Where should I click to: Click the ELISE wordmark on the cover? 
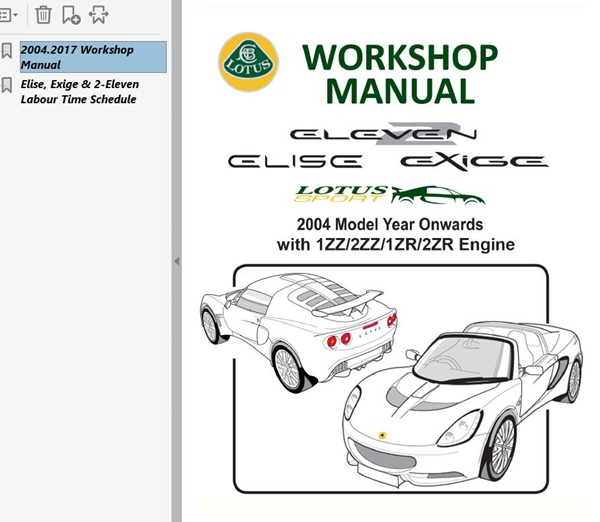pyautogui.click(x=295, y=161)
